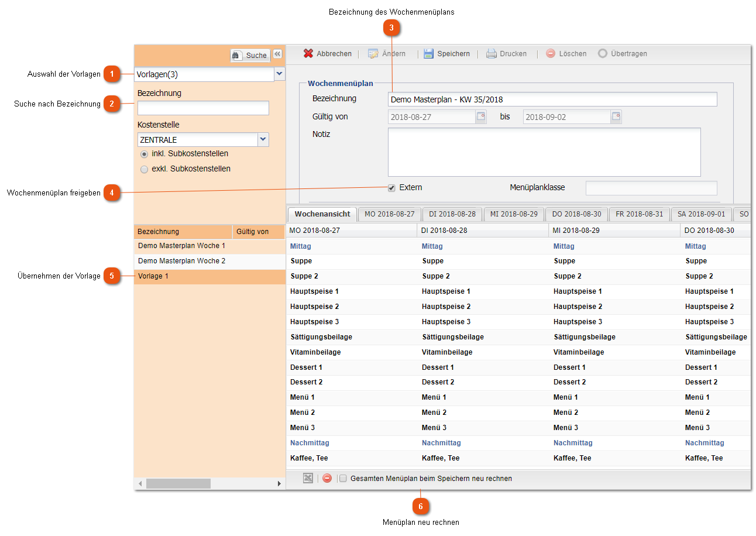Select the Vorlage 1 row
This screenshot has height=536, width=756.
pyautogui.click(x=210, y=276)
